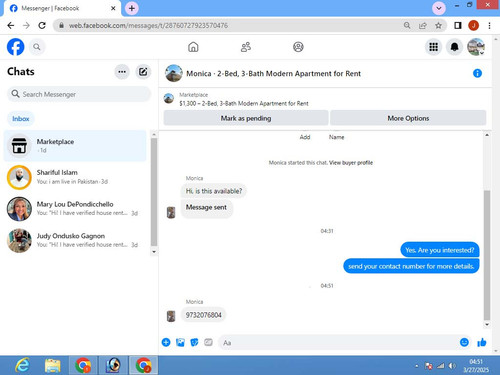This screenshot has width=500, height=375.
Task: Start a new message with compose icon
Action: coord(143,72)
